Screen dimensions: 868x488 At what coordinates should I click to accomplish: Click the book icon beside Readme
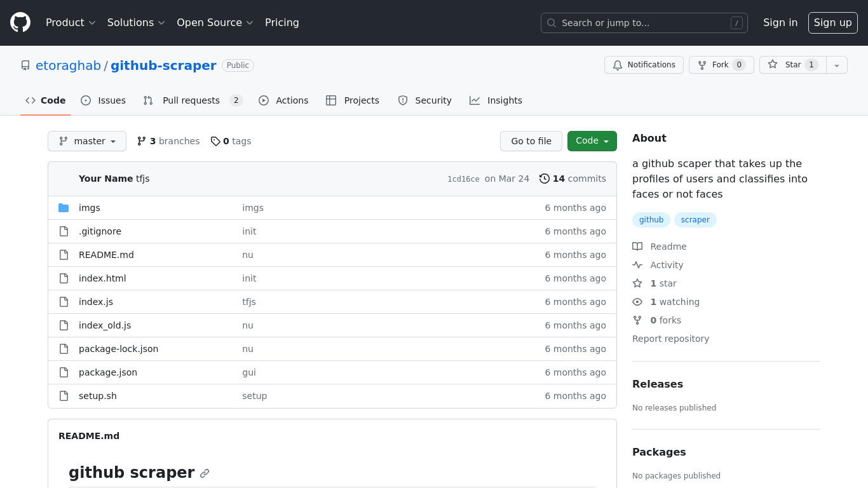[637, 247]
